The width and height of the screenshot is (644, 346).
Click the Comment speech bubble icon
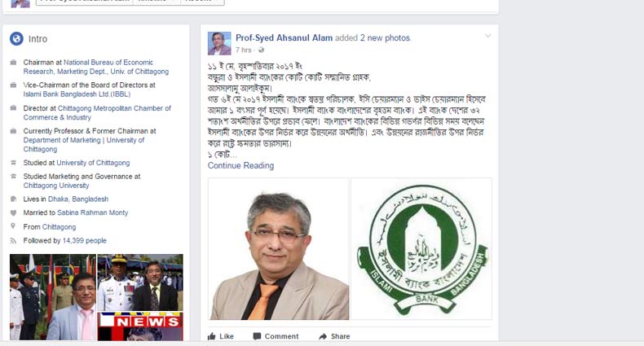coord(257,336)
